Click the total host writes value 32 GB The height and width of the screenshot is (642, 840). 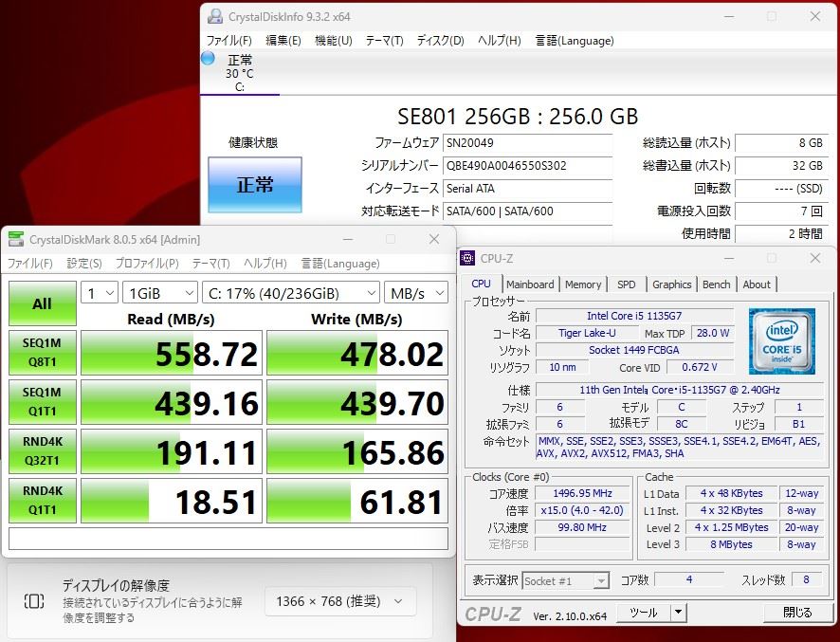pos(781,166)
